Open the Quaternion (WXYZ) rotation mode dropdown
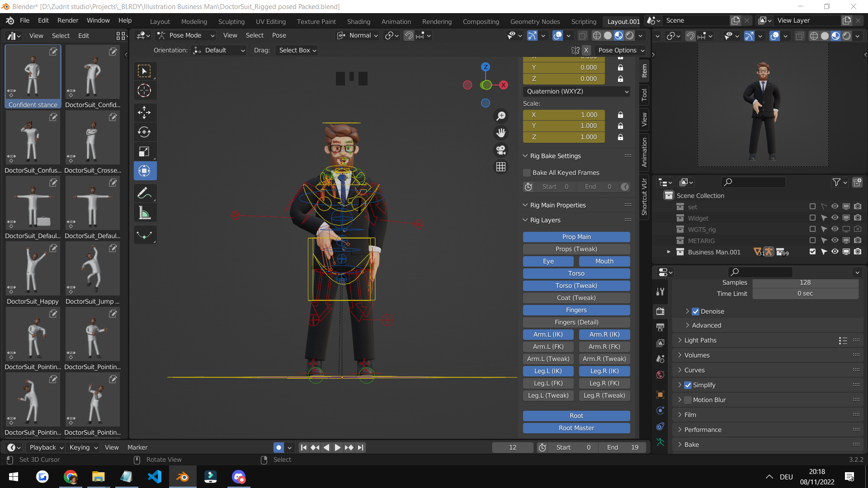This screenshot has width=868, height=488. [x=576, y=91]
